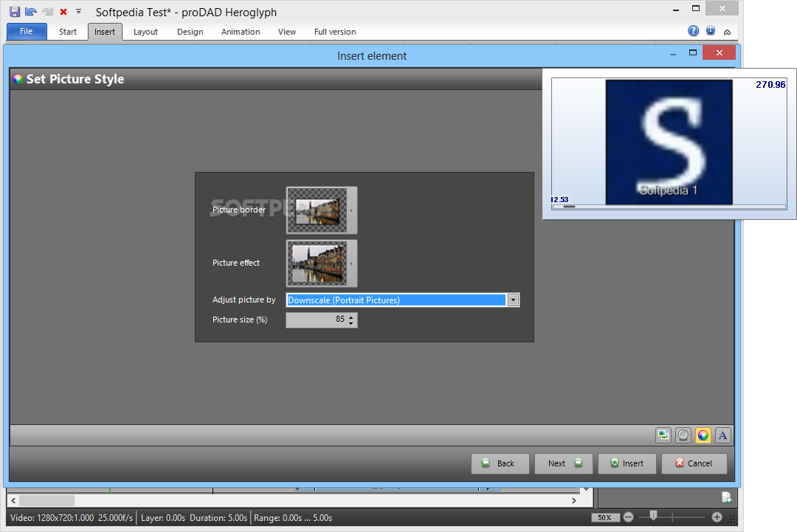Open the Layout tab
This screenshot has height=532, width=797.
[x=145, y=32]
